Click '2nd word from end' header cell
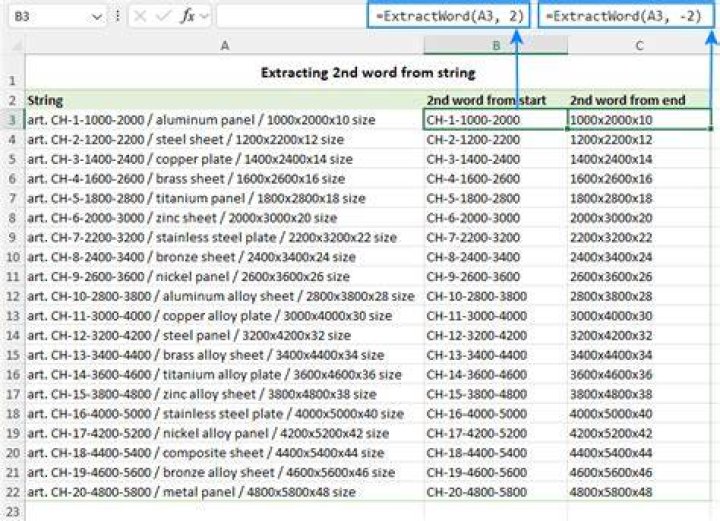 pyautogui.click(x=639, y=100)
